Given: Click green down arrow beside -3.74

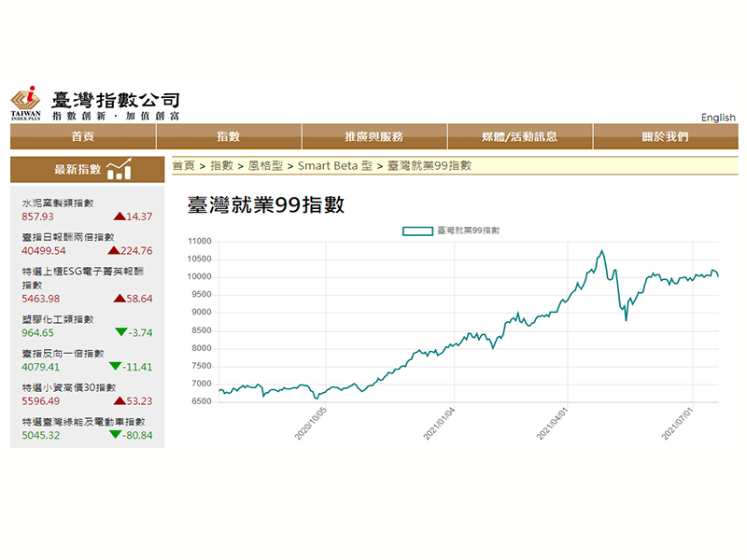Looking at the screenshot, I should tap(121, 332).
